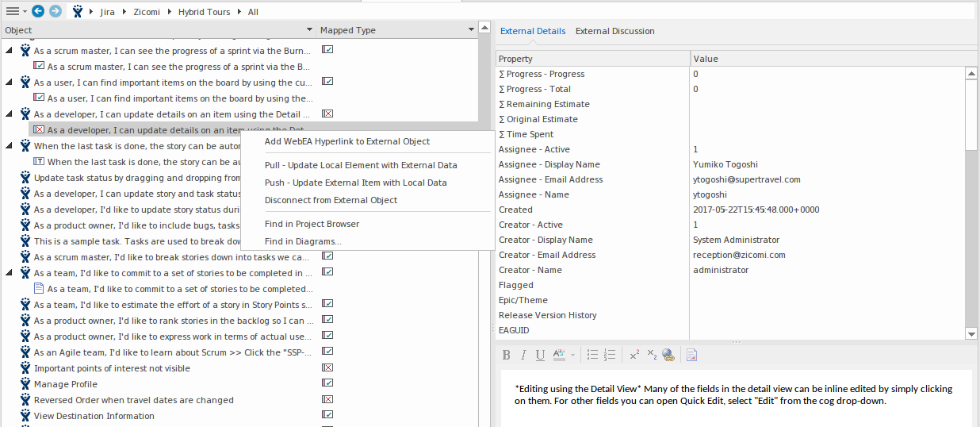Click the blue back navigation arrow
Image resolution: width=980 pixels, height=427 pixels.
pos(38,12)
